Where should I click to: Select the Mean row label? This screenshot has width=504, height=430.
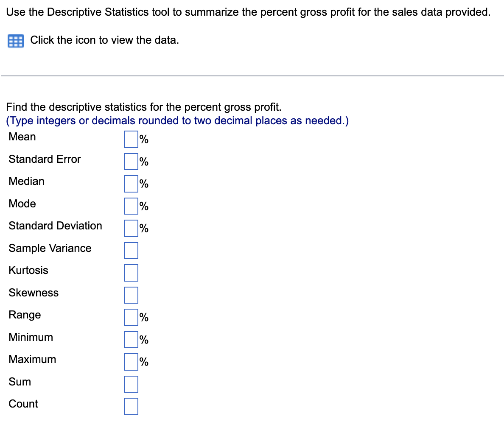click(x=22, y=137)
